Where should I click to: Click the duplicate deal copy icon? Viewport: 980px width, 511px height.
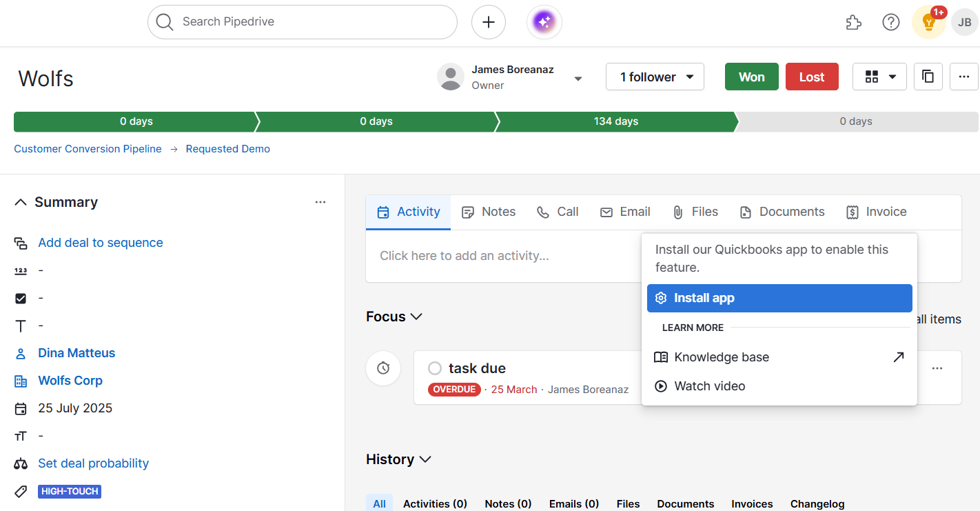928,77
